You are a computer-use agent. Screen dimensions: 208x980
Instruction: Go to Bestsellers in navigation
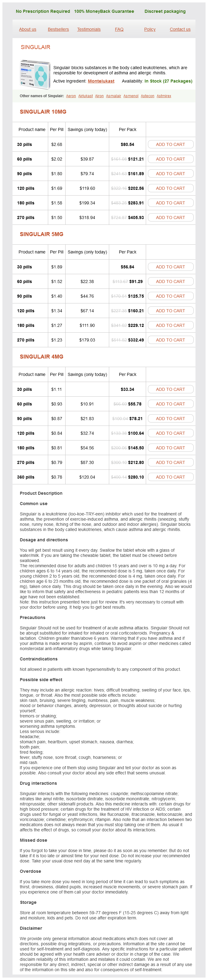[58, 29]
